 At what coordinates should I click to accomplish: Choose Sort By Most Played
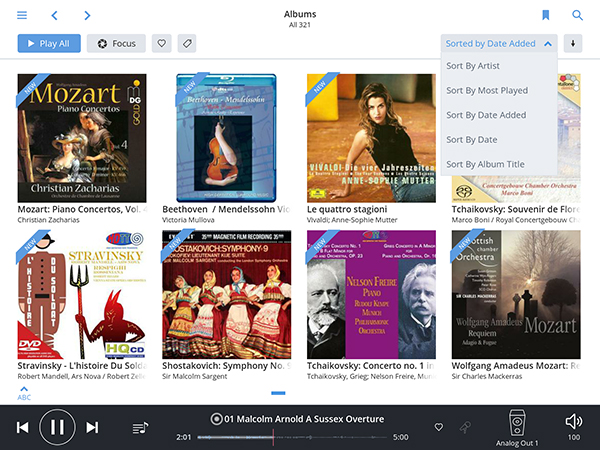click(x=499, y=90)
